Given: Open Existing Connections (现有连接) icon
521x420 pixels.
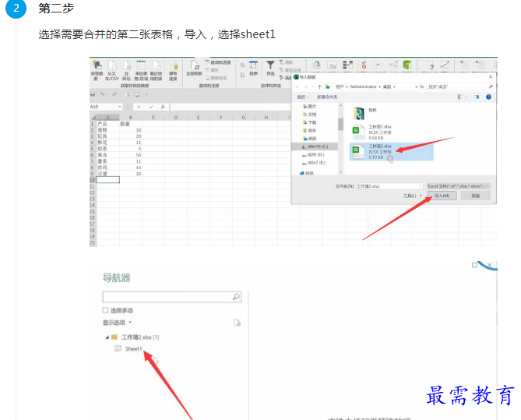Looking at the screenshot, I should (x=173, y=70).
